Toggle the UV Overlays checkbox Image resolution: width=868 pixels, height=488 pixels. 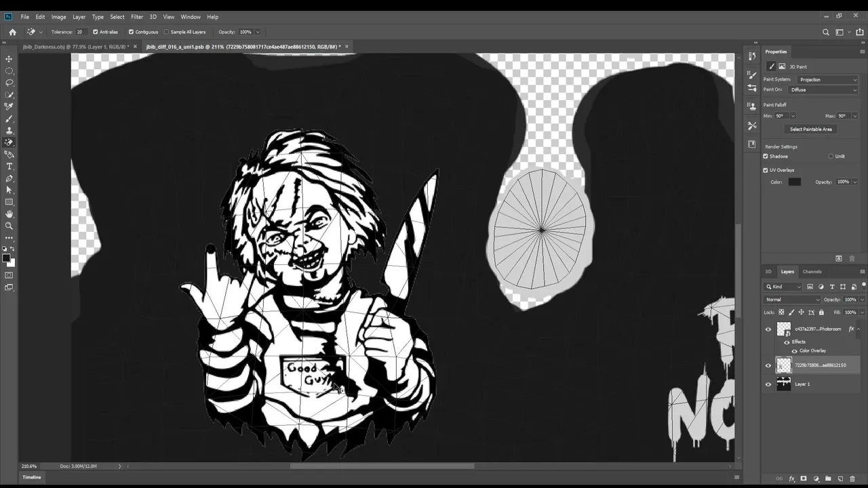click(766, 170)
